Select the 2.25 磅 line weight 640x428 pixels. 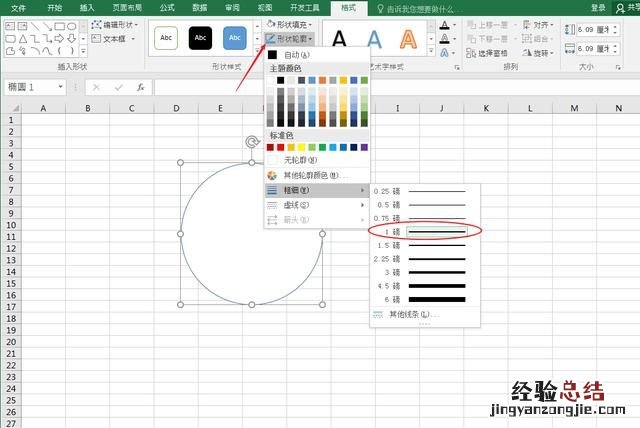pos(424,259)
